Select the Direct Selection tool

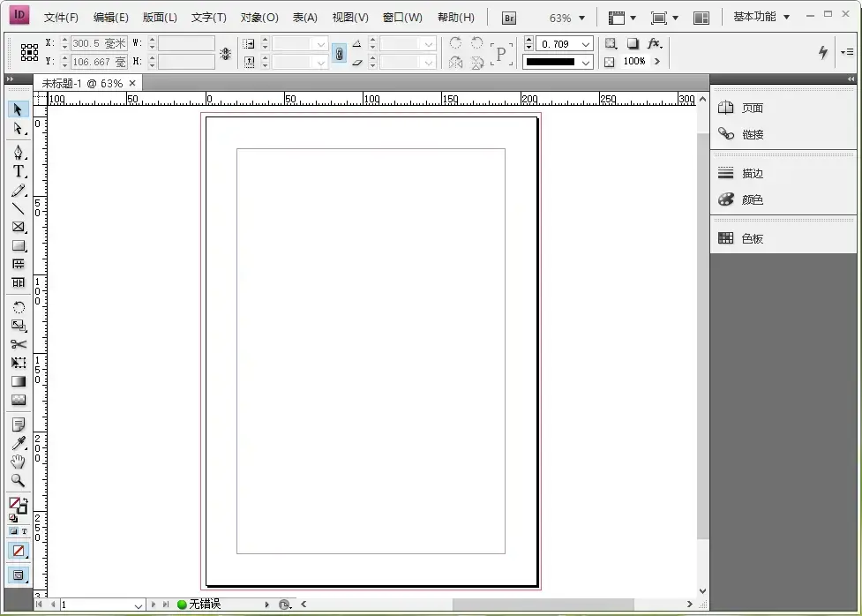(x=19, y=129)
